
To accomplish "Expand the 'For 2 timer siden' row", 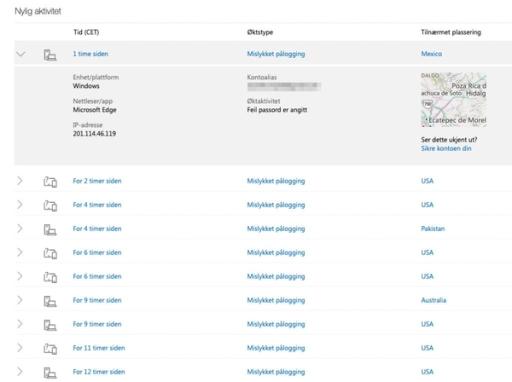I will 20,181.
